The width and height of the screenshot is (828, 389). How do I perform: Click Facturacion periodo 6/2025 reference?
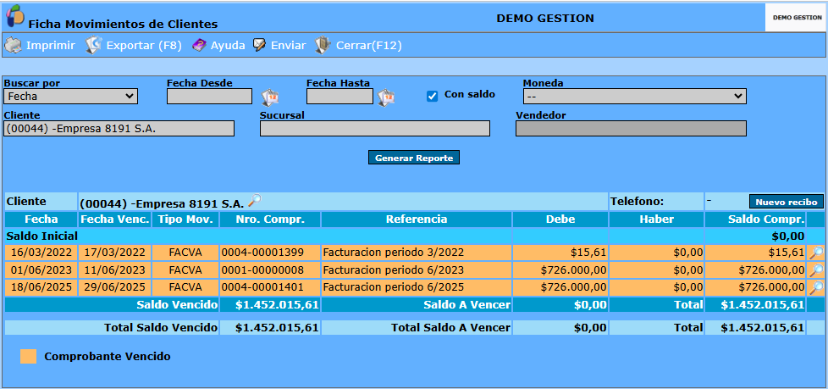click(x=393, y=288)
